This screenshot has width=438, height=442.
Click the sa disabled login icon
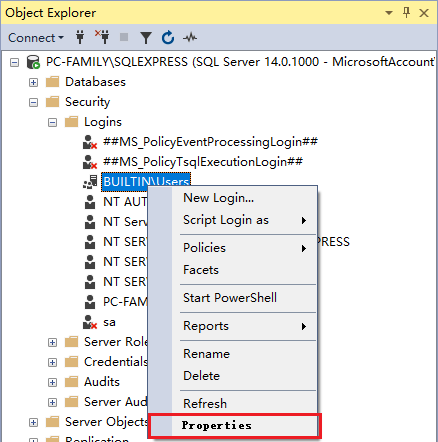(90, 322)
